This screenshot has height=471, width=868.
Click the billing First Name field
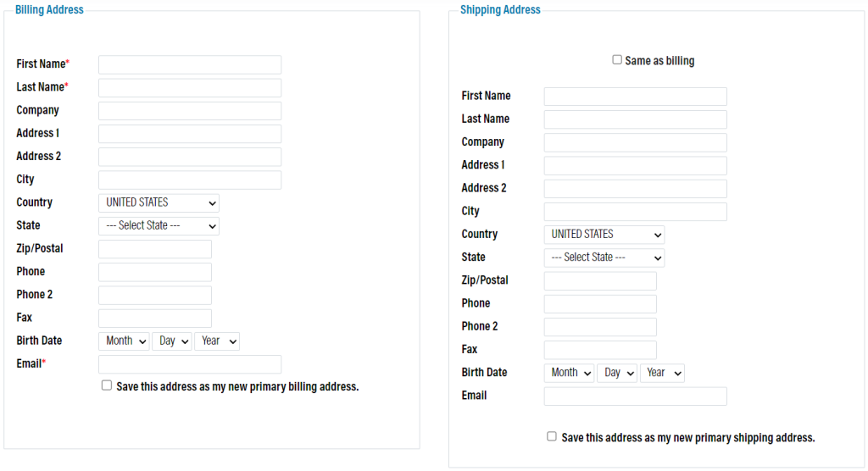click(190, 64)
